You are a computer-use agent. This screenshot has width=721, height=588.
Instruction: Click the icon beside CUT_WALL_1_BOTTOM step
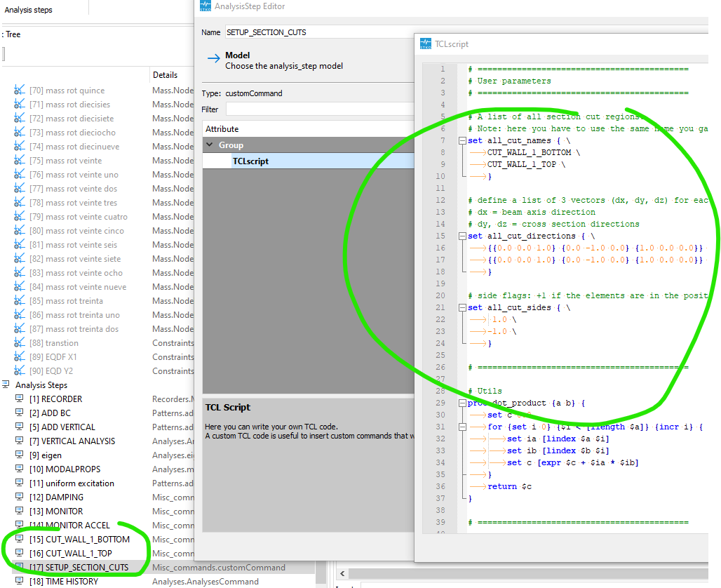pyautogui.click(x=20, y=539)
